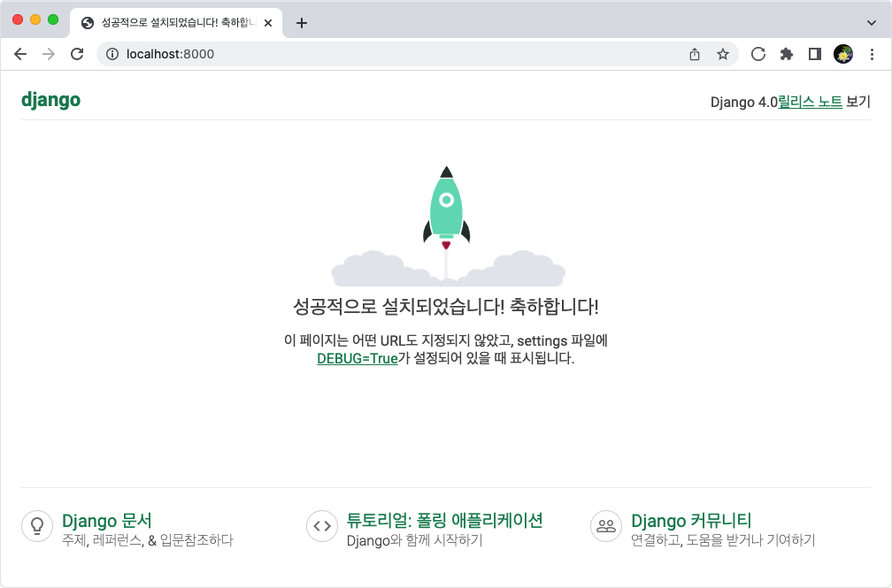Screen dimensions: 892x588
Task: Toggle the browser side panel
Action: tap(815, 54)
